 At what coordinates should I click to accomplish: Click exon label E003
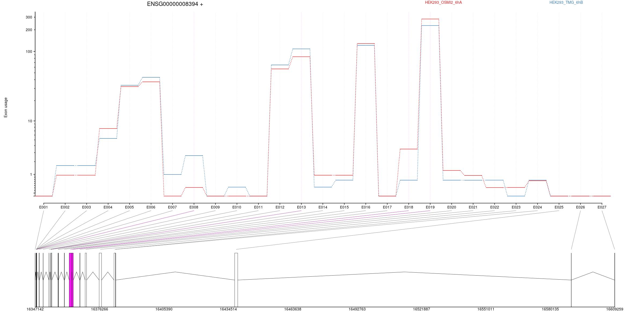(x=86, y=207)
